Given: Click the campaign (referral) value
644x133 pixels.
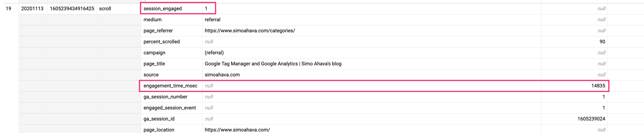Looking at the screenshot, I should coord(214,53).
